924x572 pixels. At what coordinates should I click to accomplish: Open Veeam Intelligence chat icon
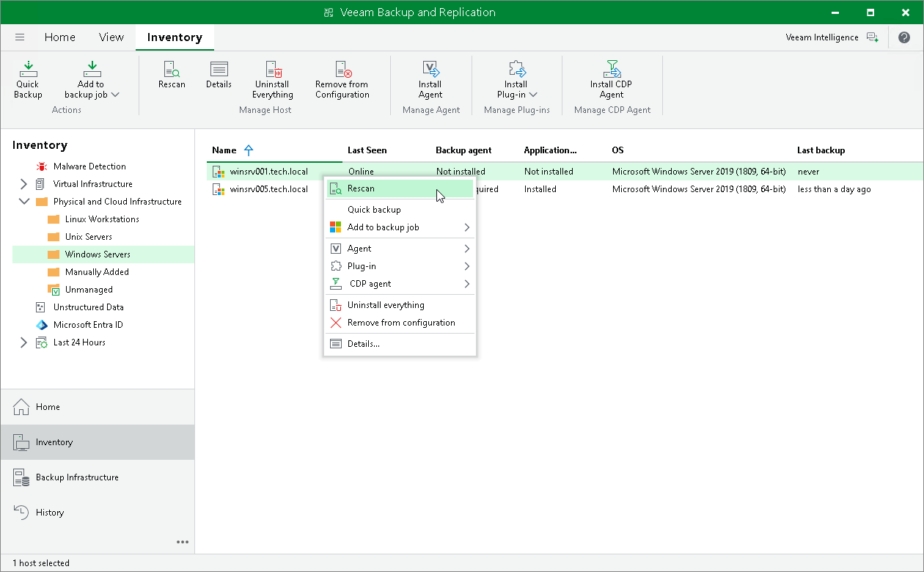pos(872,37)
